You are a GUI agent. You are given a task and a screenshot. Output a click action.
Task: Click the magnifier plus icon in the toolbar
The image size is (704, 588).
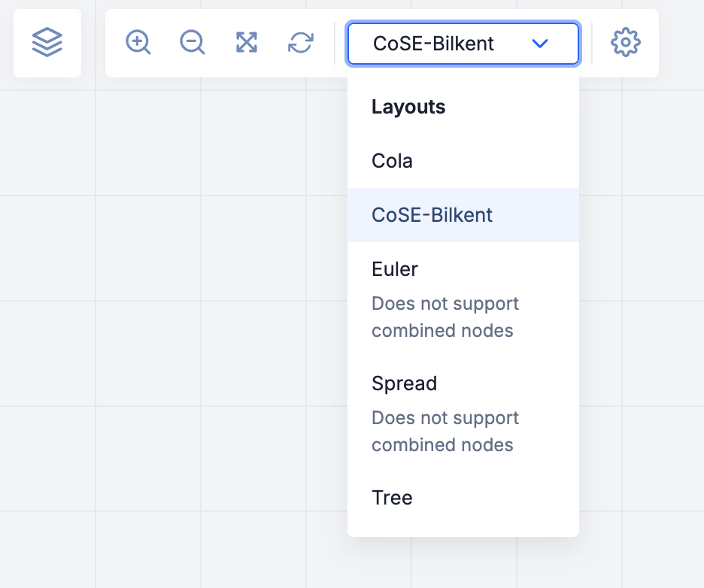coord(138,43)
